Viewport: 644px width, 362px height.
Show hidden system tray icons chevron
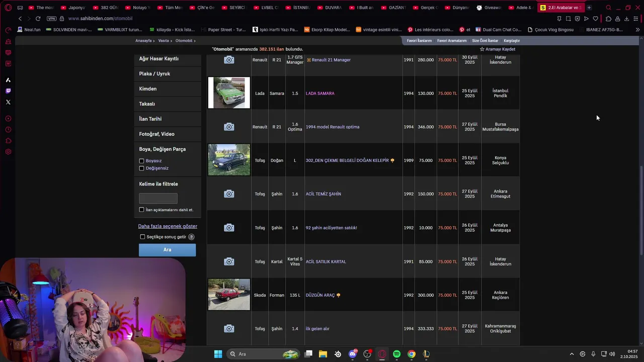[572, 354]
